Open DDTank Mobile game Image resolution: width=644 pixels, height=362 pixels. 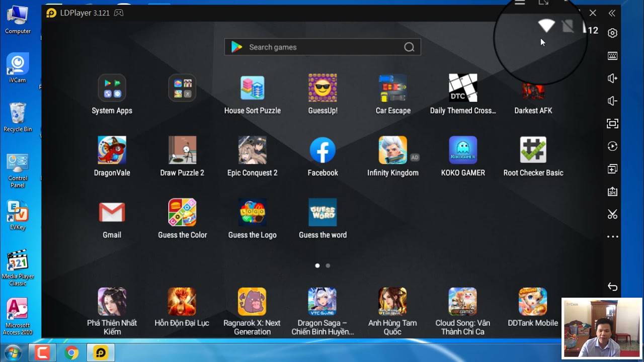(x=533, y=301)
